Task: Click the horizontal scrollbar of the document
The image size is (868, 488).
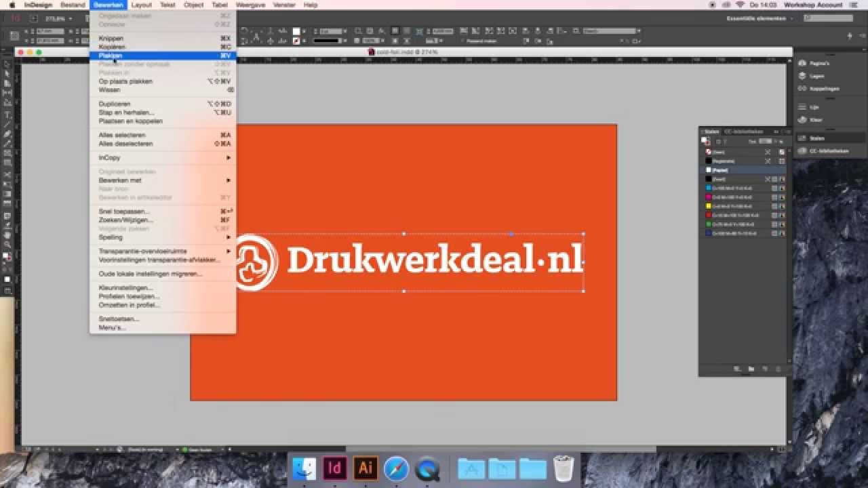Action: click(500, 449)
